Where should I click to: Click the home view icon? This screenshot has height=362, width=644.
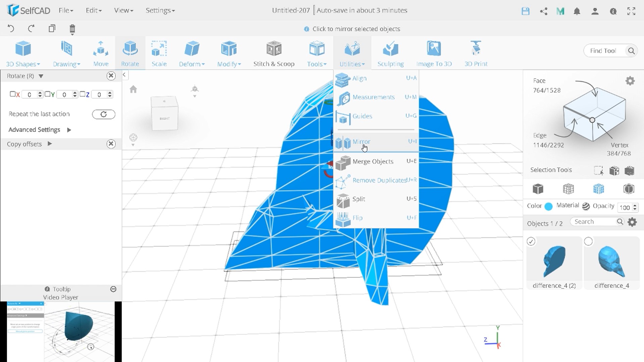[x=133, y=89]
